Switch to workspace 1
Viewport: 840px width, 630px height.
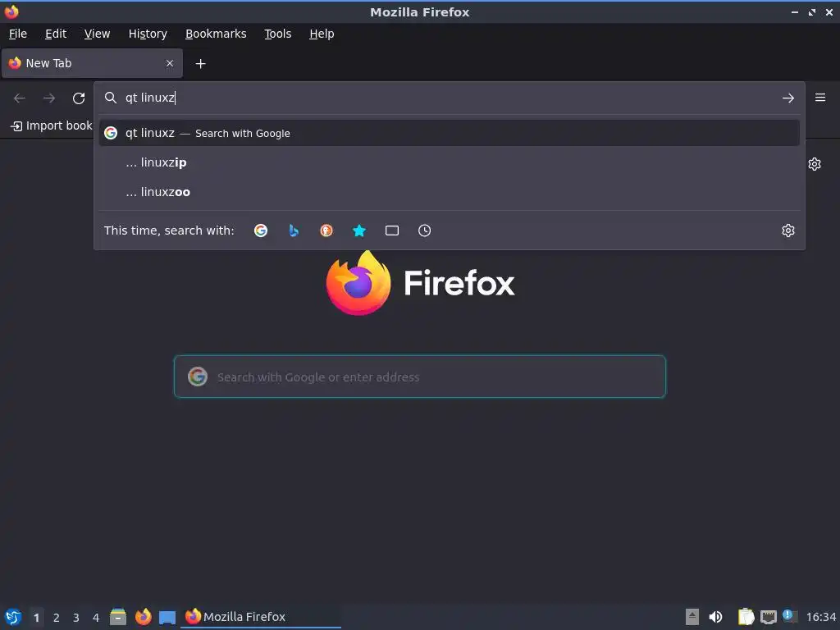[x=36, y=618]
